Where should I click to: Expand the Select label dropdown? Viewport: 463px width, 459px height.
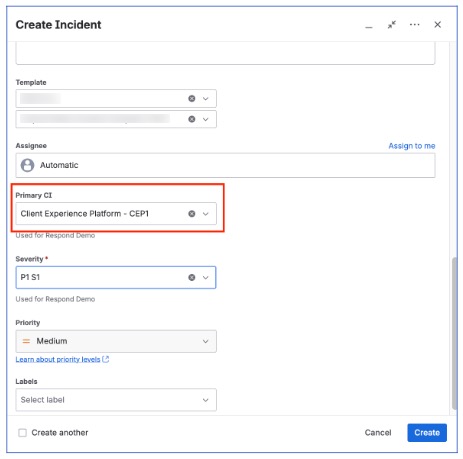pyautogui.click(x=116, y=400)
